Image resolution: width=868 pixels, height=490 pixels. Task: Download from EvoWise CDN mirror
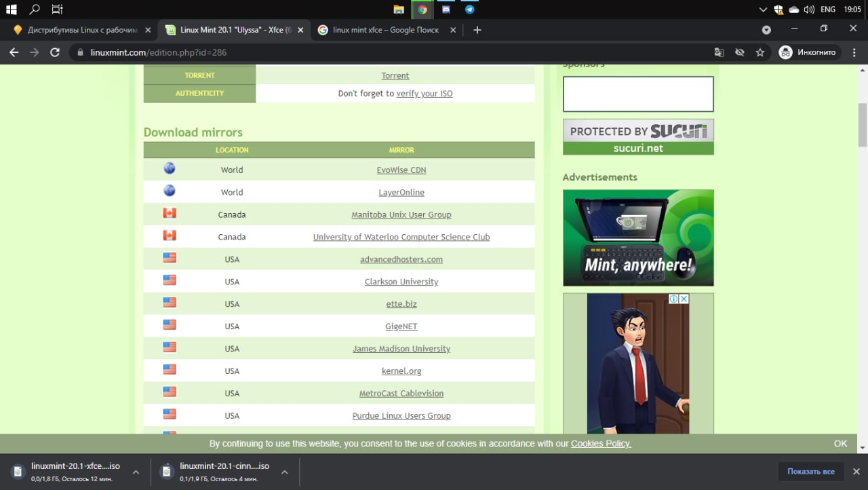401,170
